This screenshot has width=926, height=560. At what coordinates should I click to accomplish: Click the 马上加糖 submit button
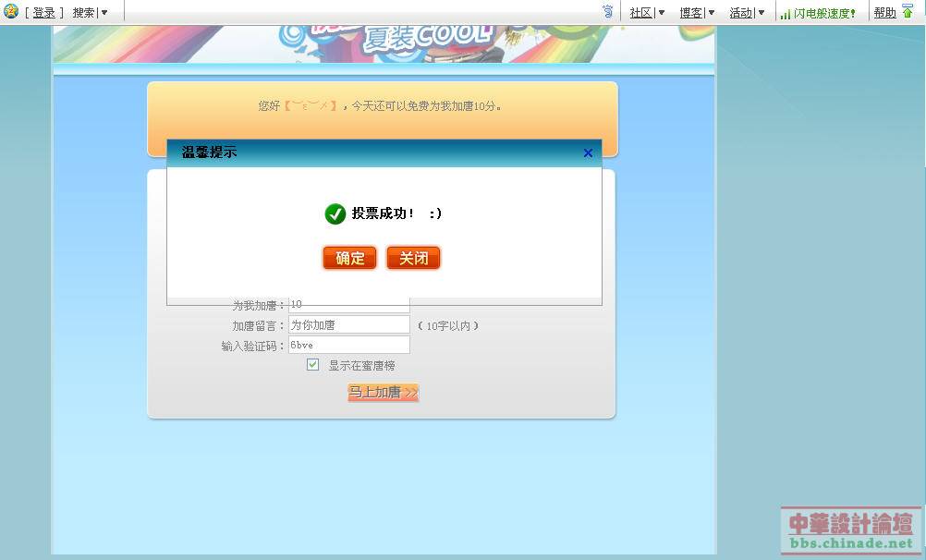pos(384,392)
